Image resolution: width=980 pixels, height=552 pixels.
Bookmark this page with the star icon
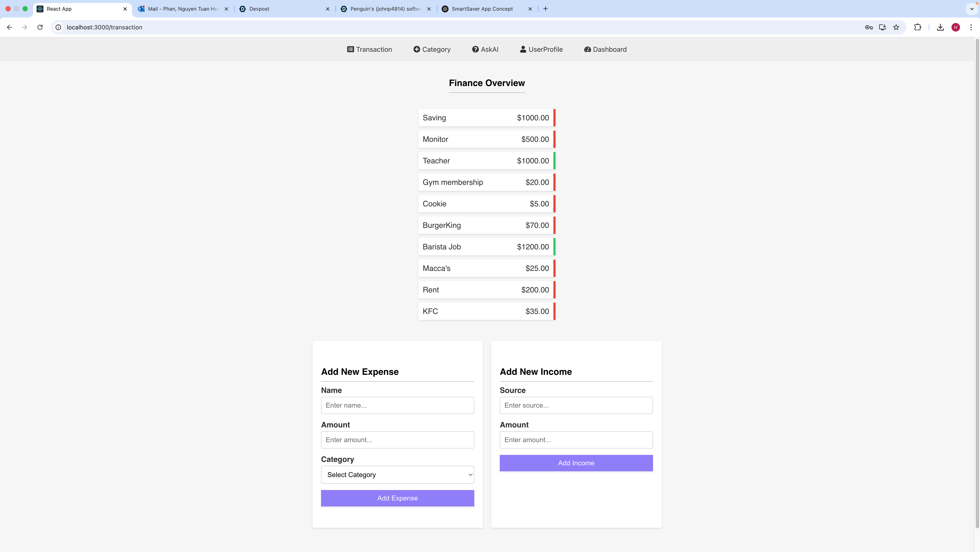tap(896, 27)
